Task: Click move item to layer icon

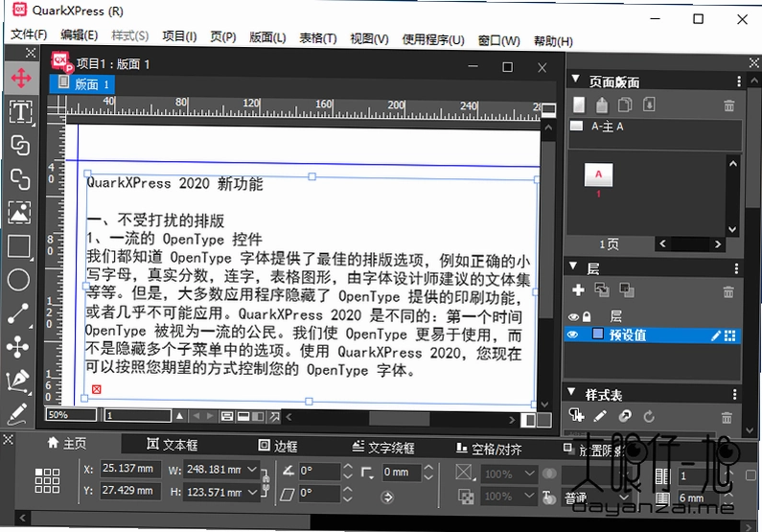Action: pyautogui.click(x=627, y=290)
